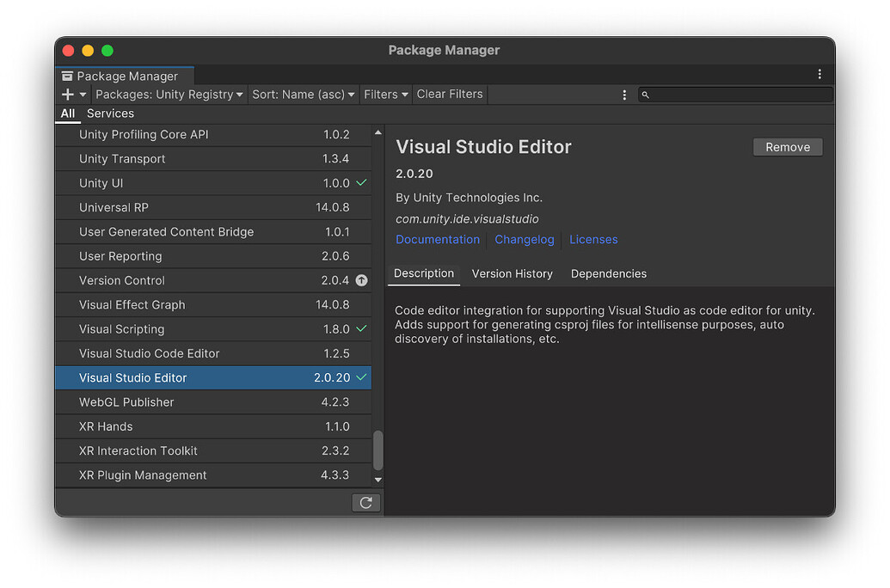Click inside the search packages field

click(740, 95)
